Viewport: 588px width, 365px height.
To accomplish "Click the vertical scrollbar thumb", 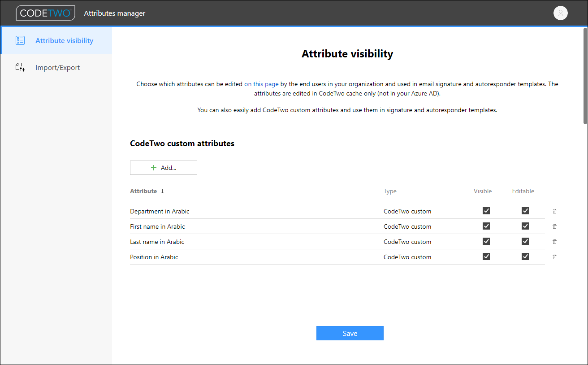I will tap(585, 75).
